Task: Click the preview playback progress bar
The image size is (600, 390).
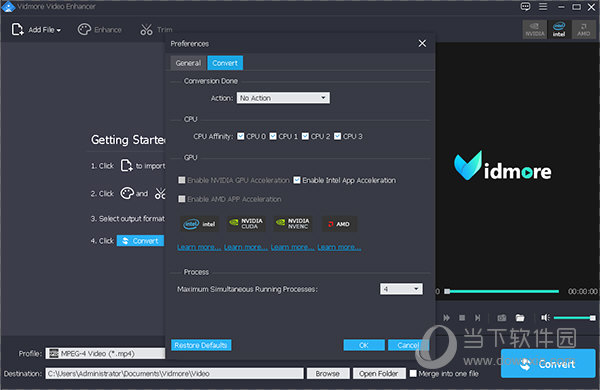Action: click(502, 291)
